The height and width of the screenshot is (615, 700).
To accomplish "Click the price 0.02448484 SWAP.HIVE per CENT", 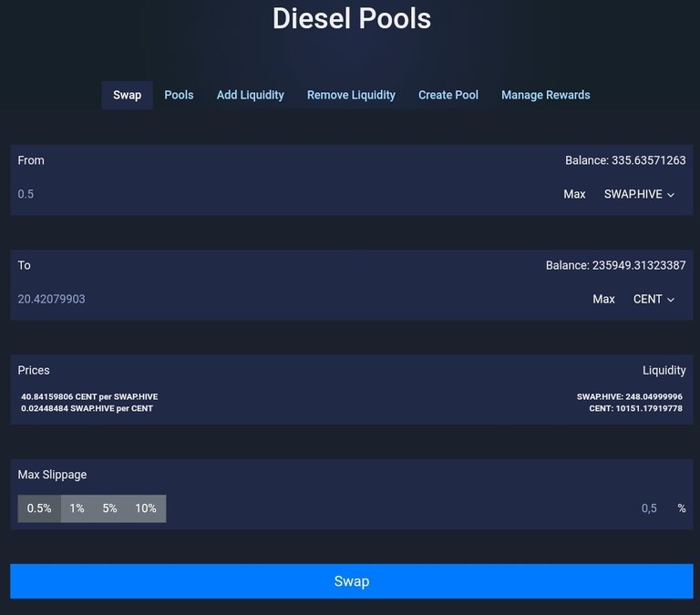I will tap(87, 408).
